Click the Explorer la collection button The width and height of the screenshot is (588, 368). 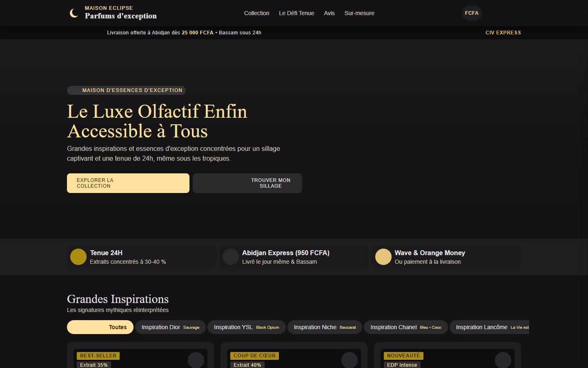pos(128,183)
